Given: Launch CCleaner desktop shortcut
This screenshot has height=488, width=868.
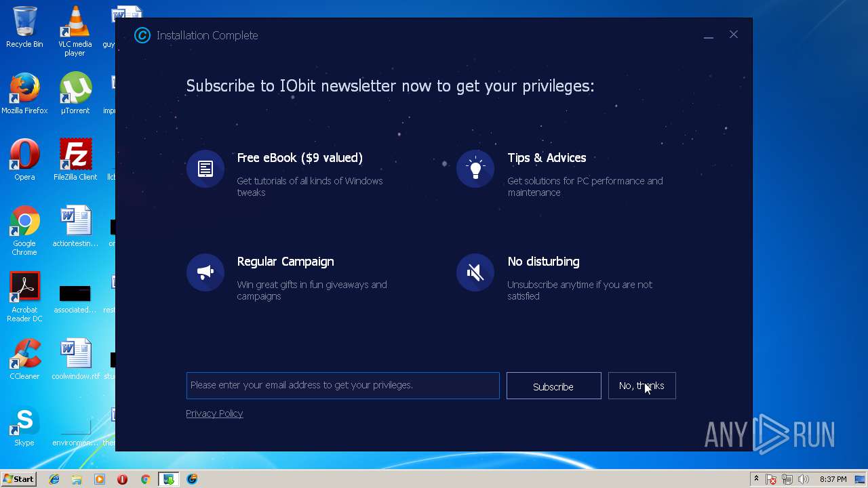Looking at the screenshot, I should pyautogui.click(x=24, y=359).
